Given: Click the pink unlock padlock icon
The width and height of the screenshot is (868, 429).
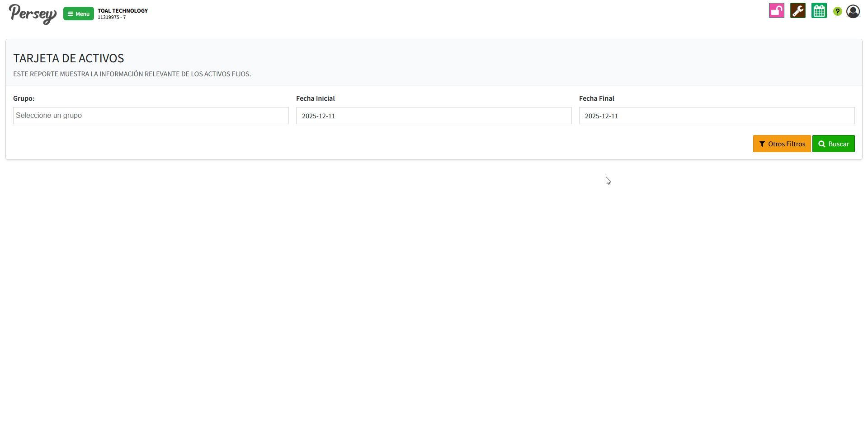Looking at the screenshot, I should 776,11.
